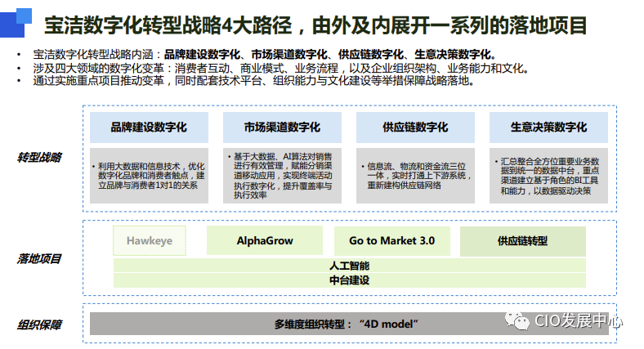The height and width of the screenshot is (349, 644).
Task: Click the 转型战略 row label
Action: pos(39,157)
